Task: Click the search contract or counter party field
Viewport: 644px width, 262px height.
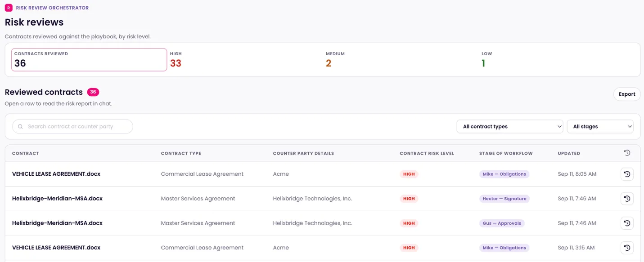Action: tap(72, 127)
